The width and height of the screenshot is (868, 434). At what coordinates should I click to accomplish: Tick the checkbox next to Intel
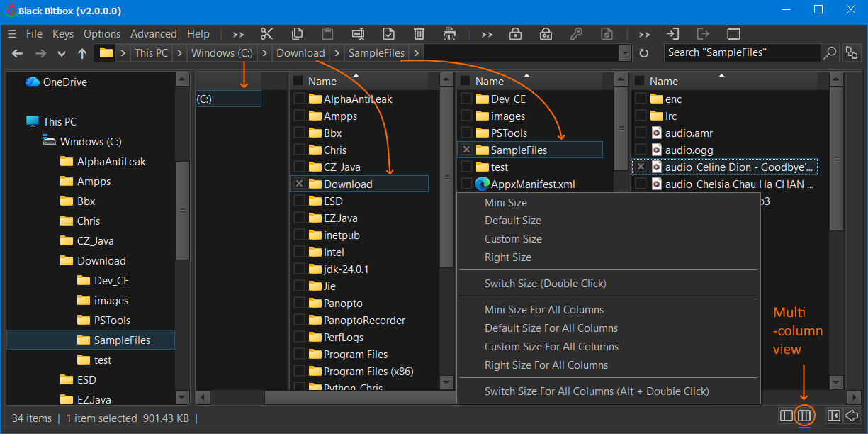[x=299, y=252]
